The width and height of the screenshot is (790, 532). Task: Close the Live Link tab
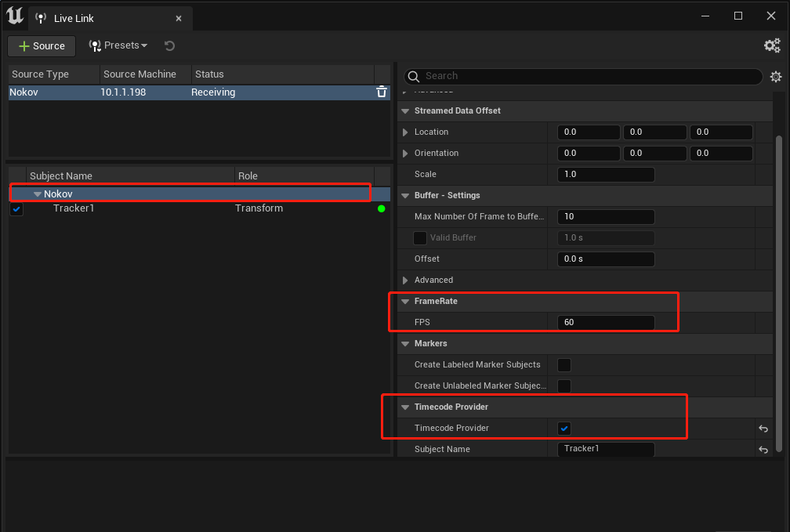pos(179,19)
